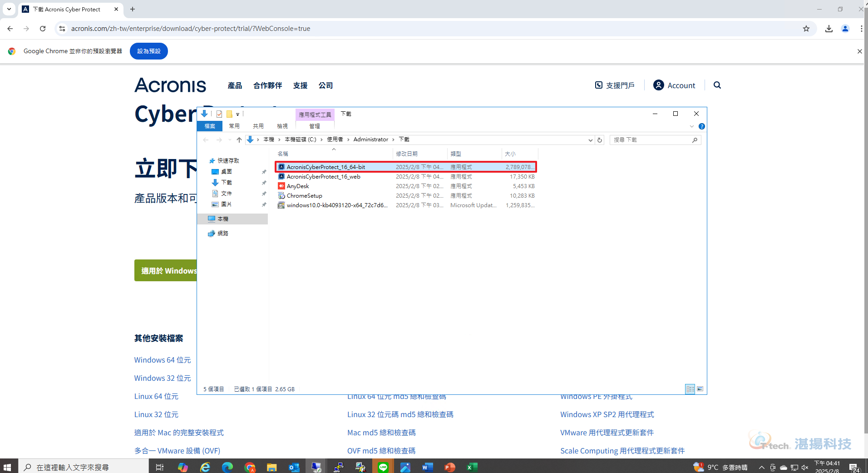This screenshot has width=868, height=473.
Task: Open the 檔案 ribbon tab in Explorer
Action: (x=210, y=126)
